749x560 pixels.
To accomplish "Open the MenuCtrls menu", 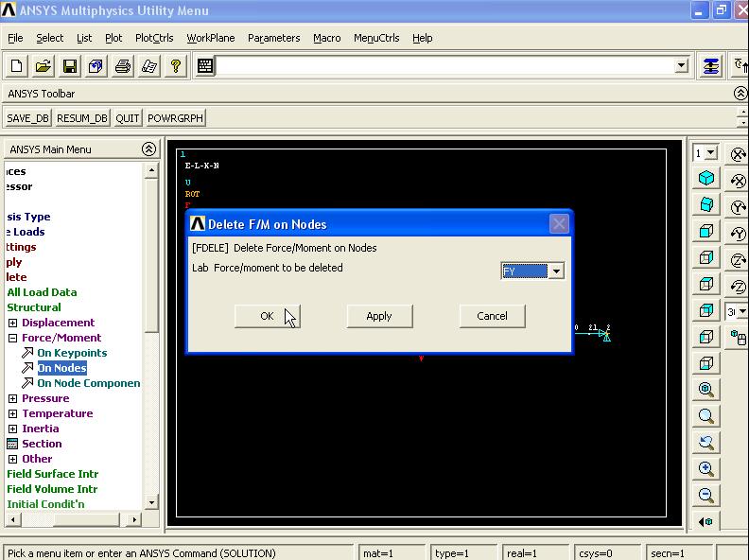I will [x=376, y=38].
